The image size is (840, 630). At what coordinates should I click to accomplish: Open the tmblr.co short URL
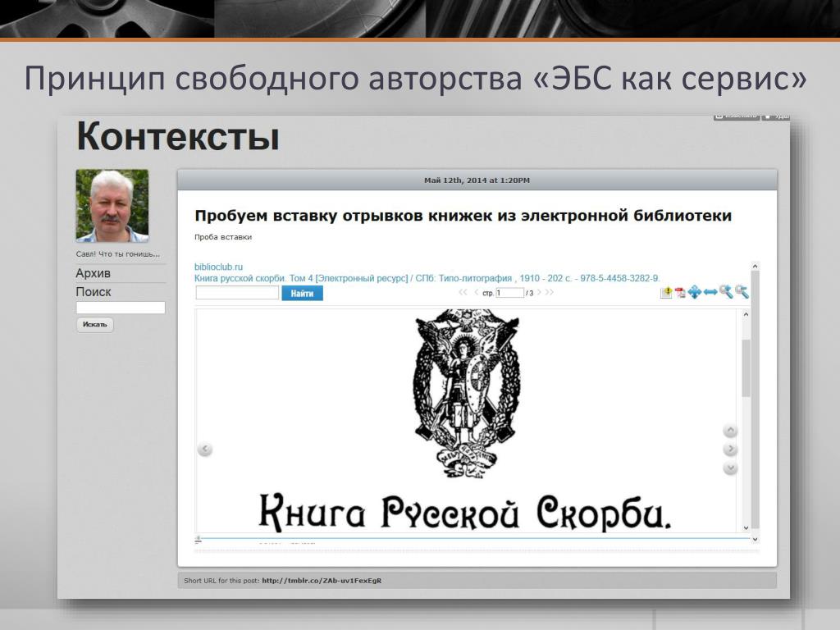pyautogui.click(x=322, y=580)
